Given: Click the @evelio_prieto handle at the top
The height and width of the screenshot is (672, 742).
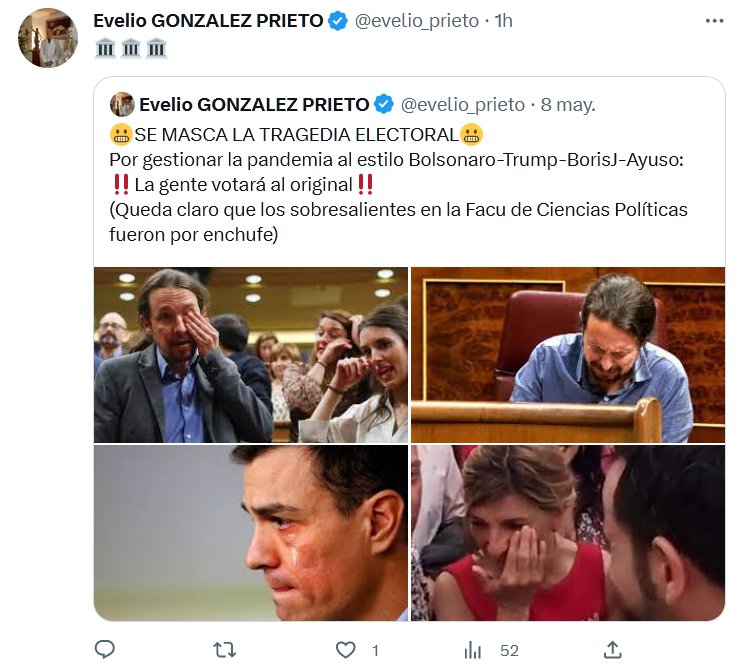Looking at the screenshot, I should click(417, 21).
